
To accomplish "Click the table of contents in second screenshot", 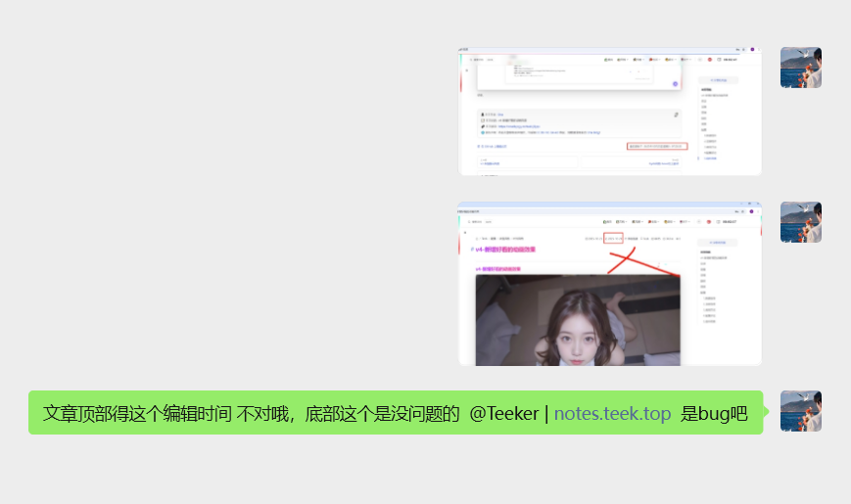I will pyautogui.click(x=716, y=284).
